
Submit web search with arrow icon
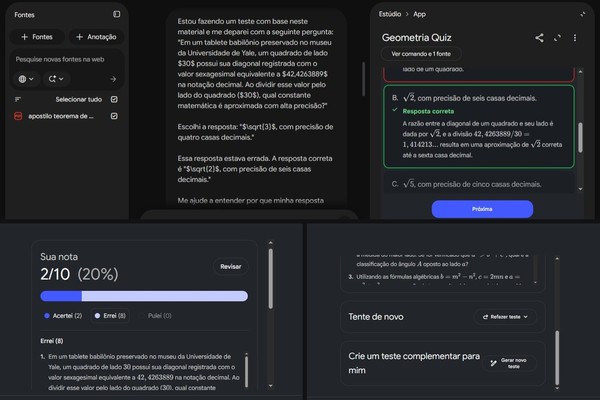pyautogui.click(x=113, y=79)
